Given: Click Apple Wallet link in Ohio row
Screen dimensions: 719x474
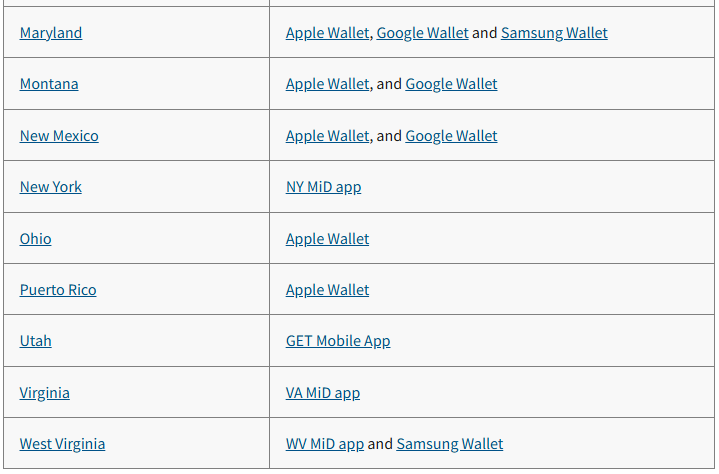Looking at the screenshot, I should point(327,239).
